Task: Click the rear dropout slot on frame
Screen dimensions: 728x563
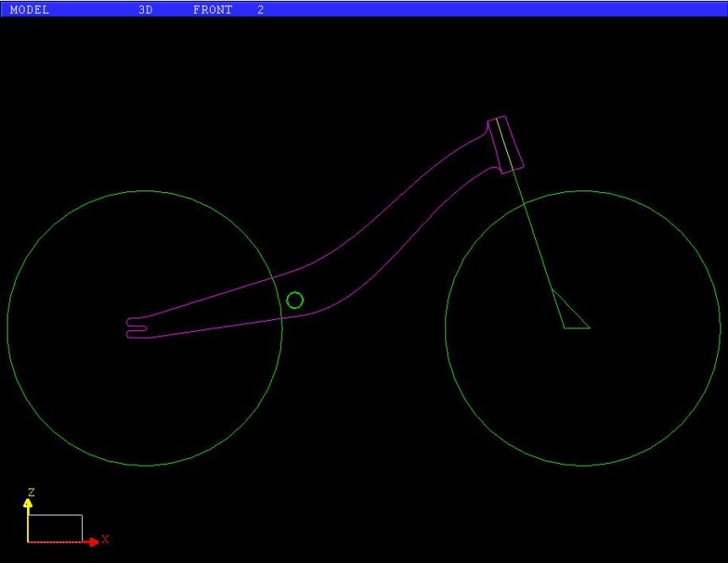Action: [x=137, y=328]
